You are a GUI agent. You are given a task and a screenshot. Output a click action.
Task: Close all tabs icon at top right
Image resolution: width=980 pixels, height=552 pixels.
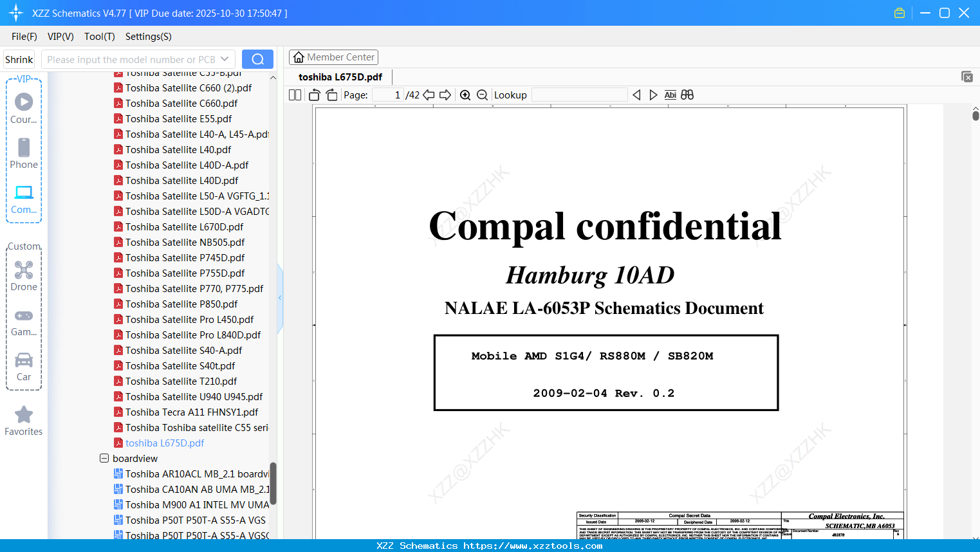click(967, 77)
